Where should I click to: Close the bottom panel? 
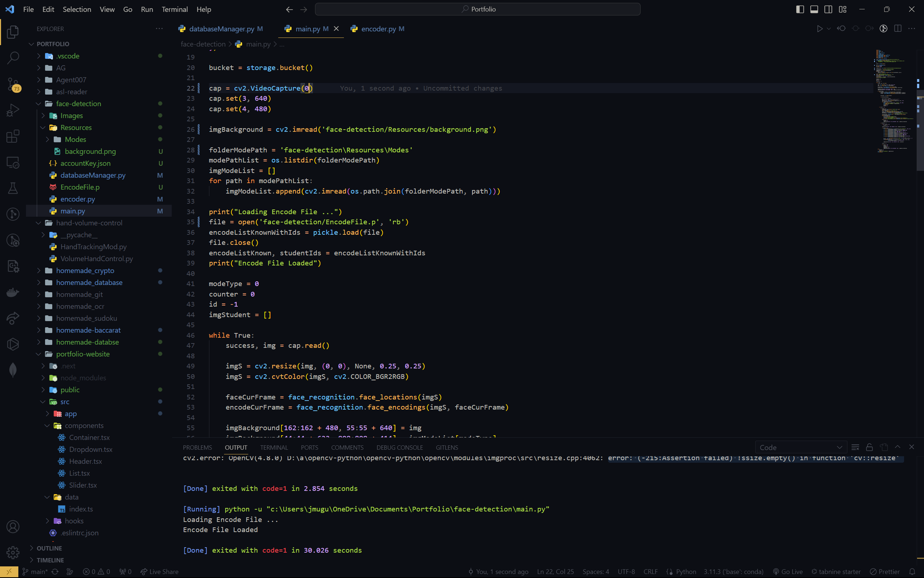pos(912,447)
